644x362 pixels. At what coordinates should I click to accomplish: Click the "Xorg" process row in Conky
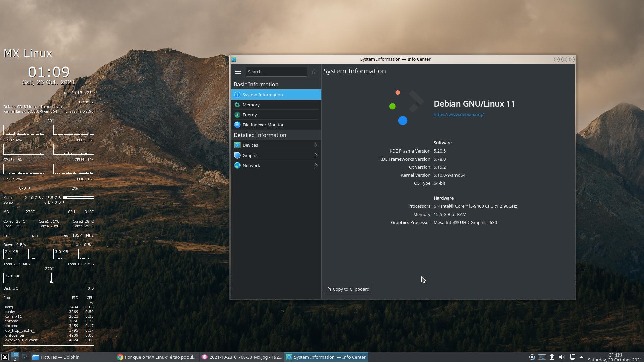[x=49, y=307]
